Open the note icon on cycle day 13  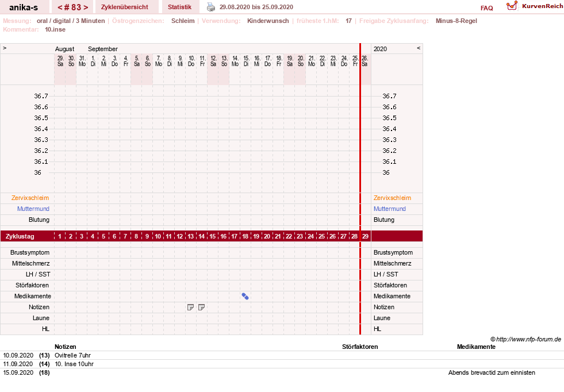pos(191,307)
